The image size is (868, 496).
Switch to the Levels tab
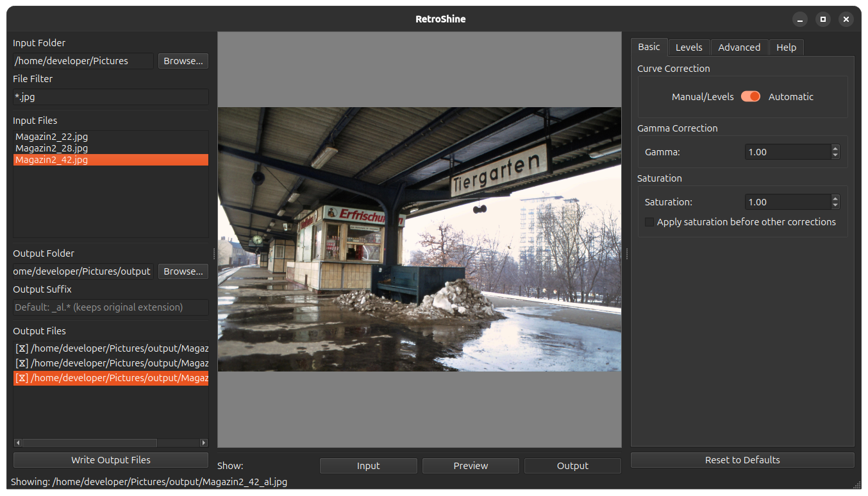[689, 47]
